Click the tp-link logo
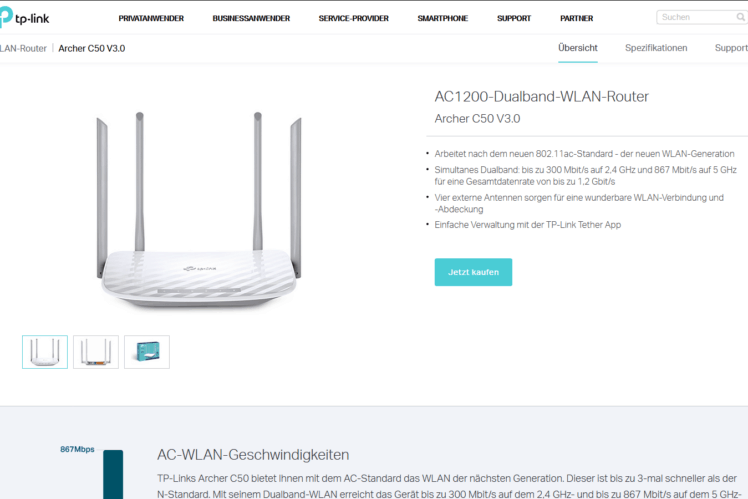This screenshot has width=748, height=499. click(x=24, y=18)
